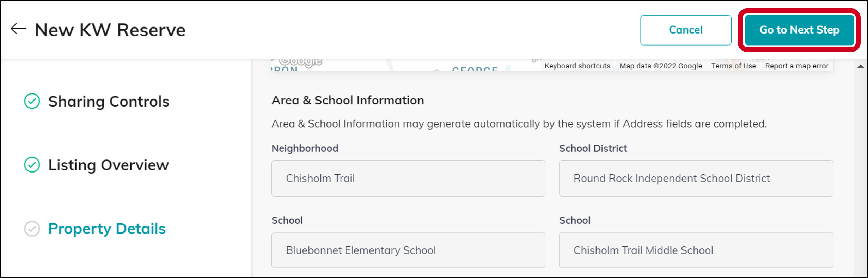
Task: Click the Listing Overview green checkmark icon
Action: coord(32,165)
